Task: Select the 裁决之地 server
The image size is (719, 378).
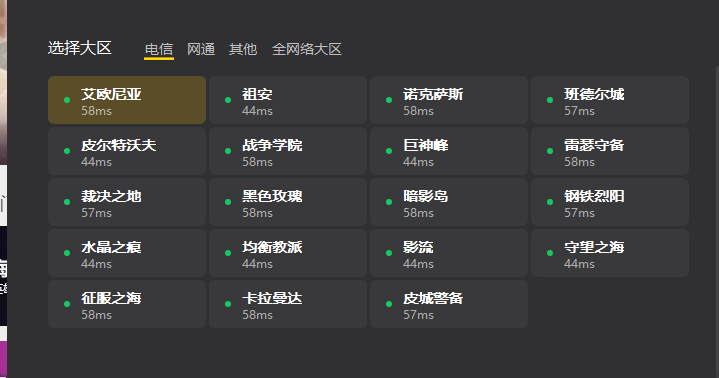Action: click(x=127, y=202)
